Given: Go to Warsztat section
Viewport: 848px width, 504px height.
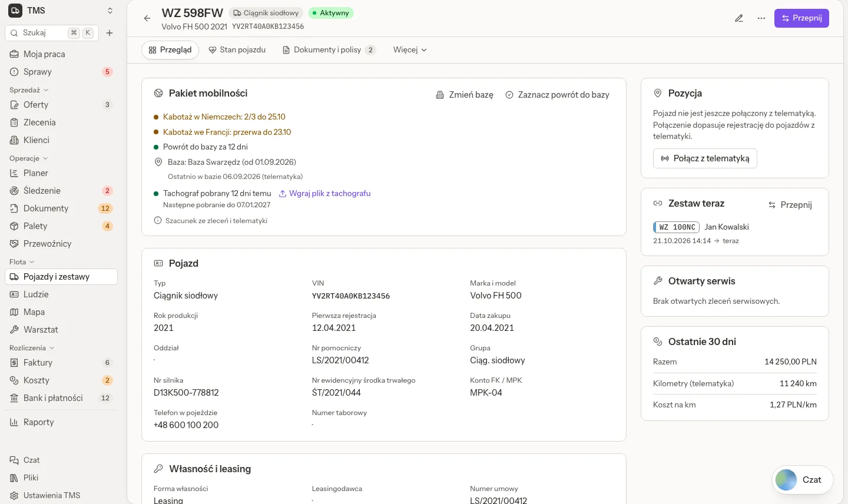Looking at the screenshot, I should point(61,330).
